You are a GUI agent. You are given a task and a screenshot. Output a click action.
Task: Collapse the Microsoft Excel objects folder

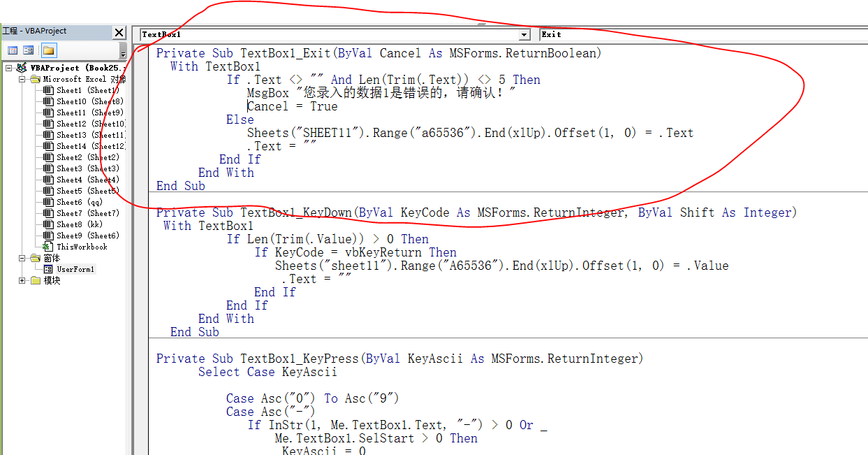(22, 79)
